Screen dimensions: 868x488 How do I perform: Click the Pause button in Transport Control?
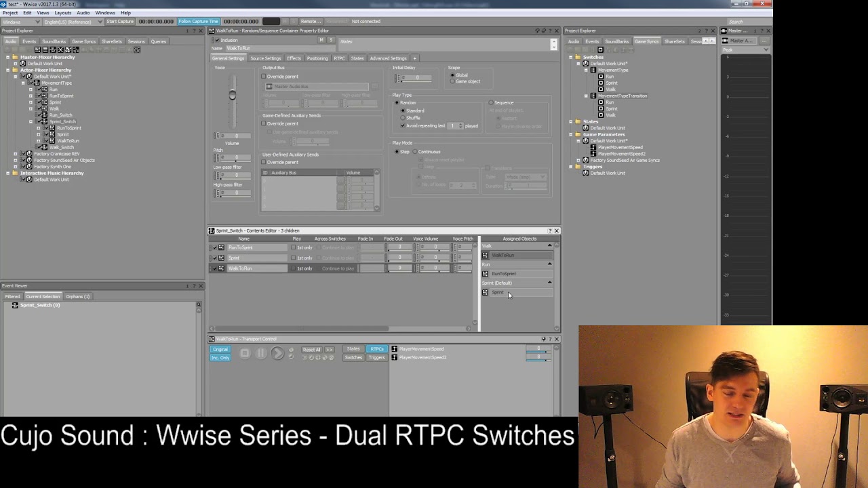(x=261, y=352)
